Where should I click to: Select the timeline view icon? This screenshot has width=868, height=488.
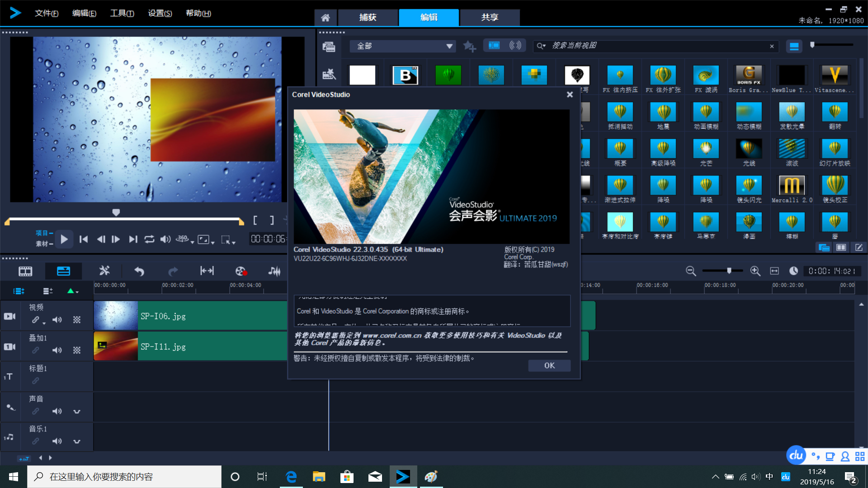point(63,271)
